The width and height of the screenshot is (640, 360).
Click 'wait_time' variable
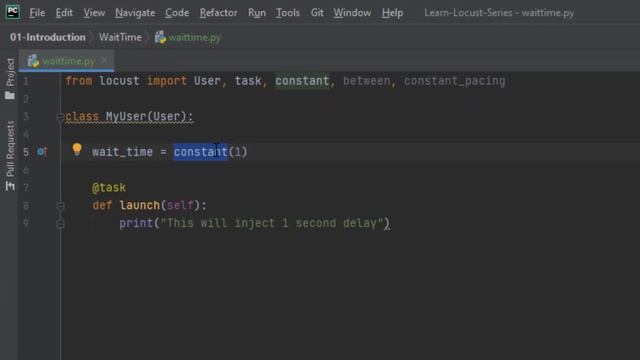coord(122,152)
